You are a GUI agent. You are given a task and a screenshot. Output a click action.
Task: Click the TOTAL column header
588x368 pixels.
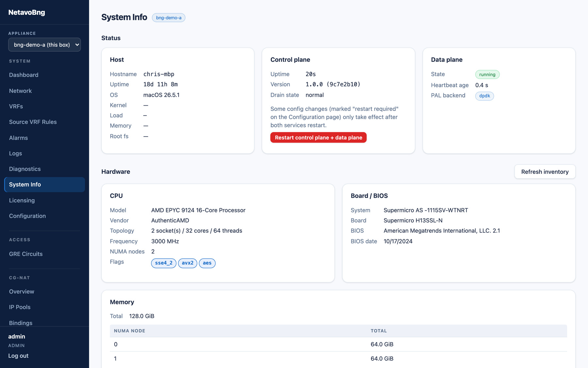pyautogui.click(x=379, y=331)
